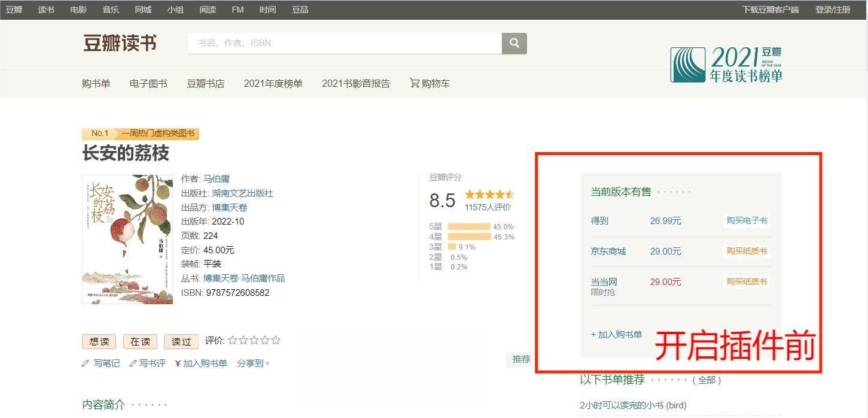Go to 2021书影音报告 tab

(356, 83)
